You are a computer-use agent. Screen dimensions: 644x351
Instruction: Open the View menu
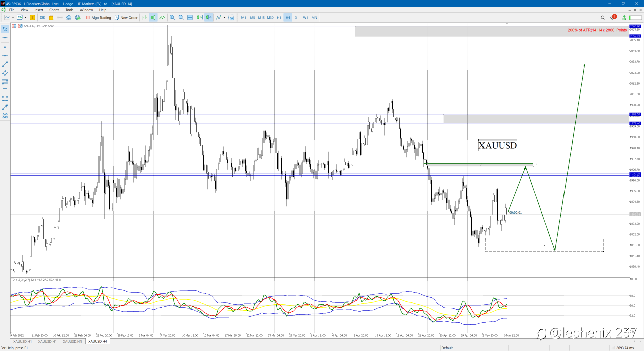24,10
